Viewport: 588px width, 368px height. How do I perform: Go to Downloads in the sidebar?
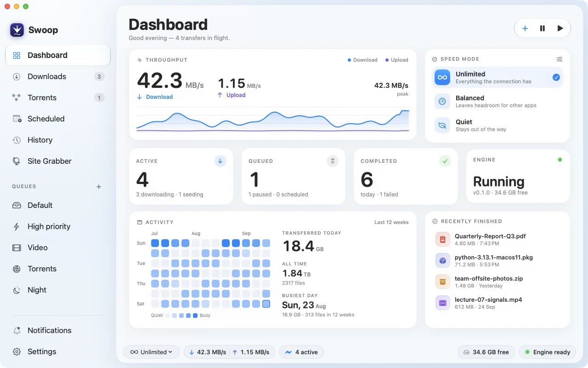(x=58, y=76)
